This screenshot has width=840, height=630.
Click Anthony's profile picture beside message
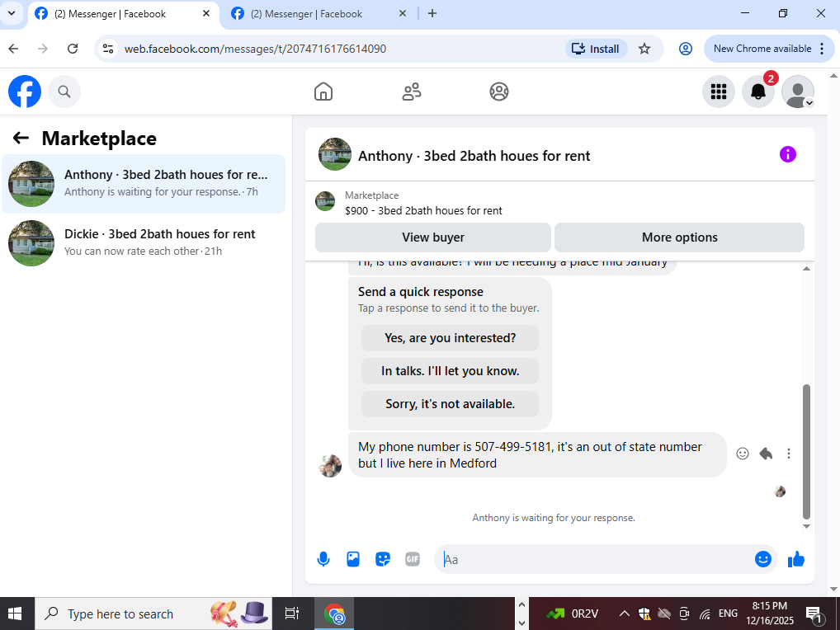330,466
